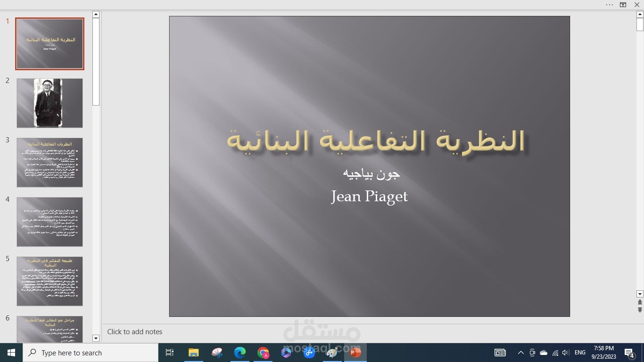Choose slide 5 thumbnail
The image size is (644, 362).
(x=50, y=281)
